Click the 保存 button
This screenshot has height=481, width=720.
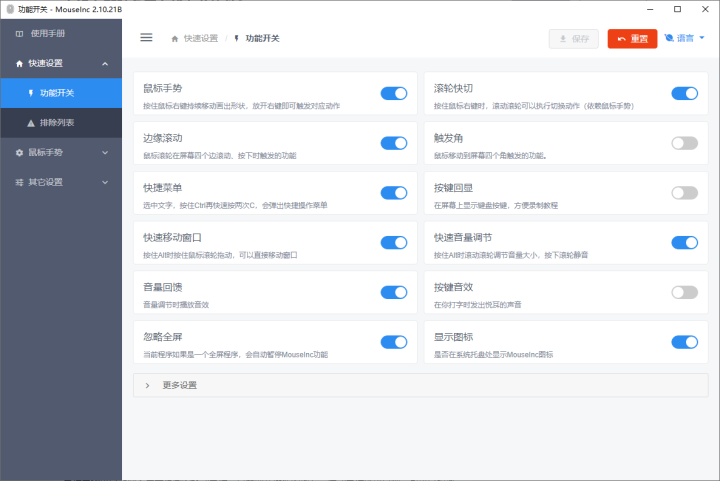pos(574,39)
